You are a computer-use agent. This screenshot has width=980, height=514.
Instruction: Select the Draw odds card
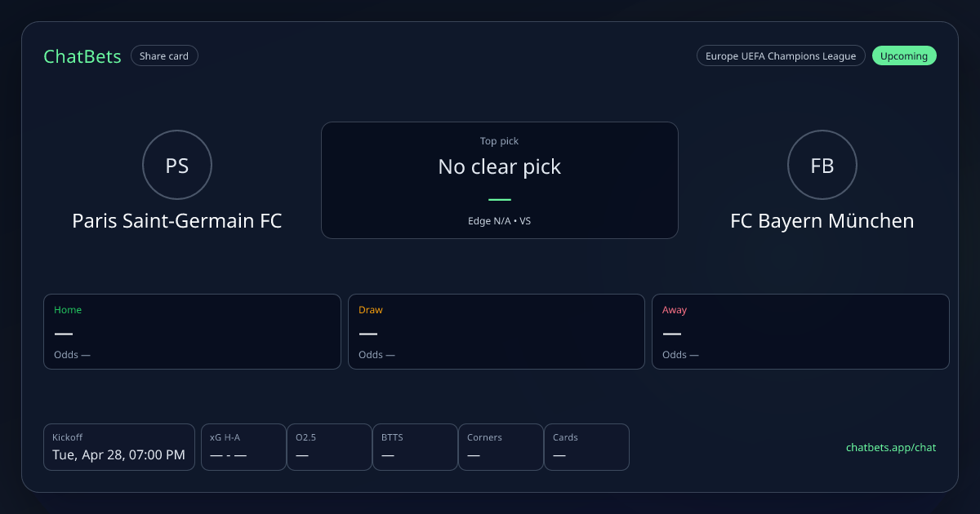click(497, 332)
